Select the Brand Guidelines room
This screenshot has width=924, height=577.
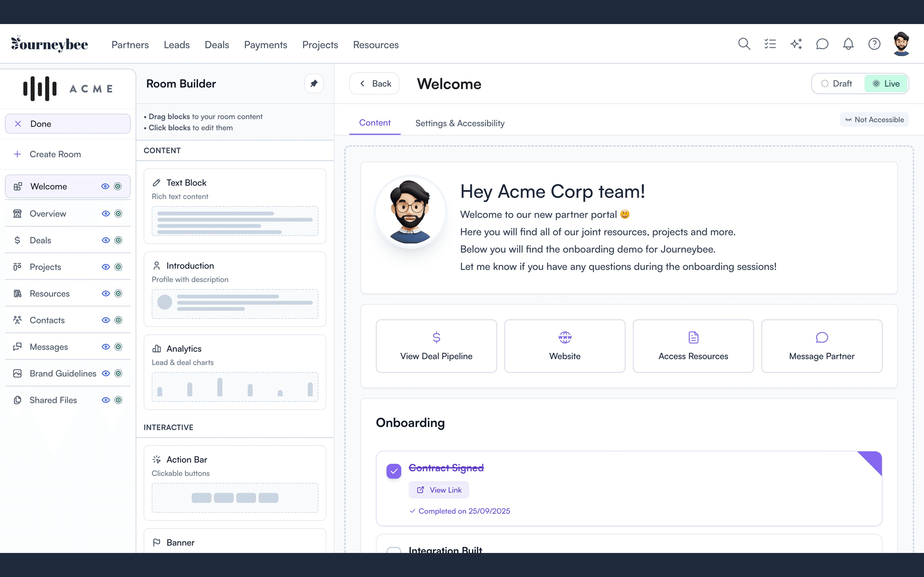[x=63, y=373]
